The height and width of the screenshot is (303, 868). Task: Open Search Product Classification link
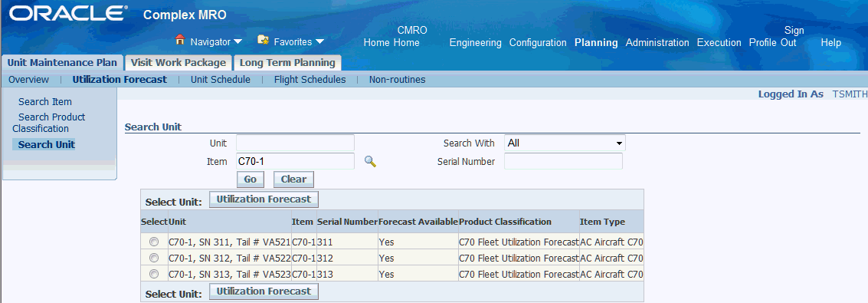[49, 123]
